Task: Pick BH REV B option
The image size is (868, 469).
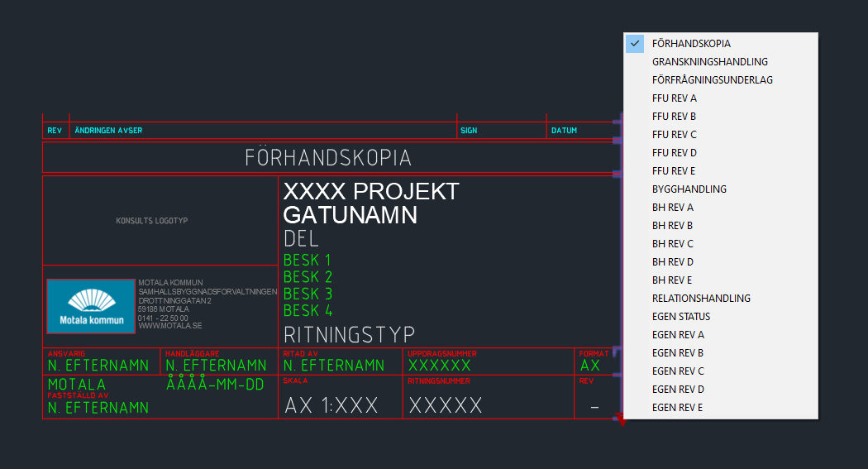Action: pos(672,226)
